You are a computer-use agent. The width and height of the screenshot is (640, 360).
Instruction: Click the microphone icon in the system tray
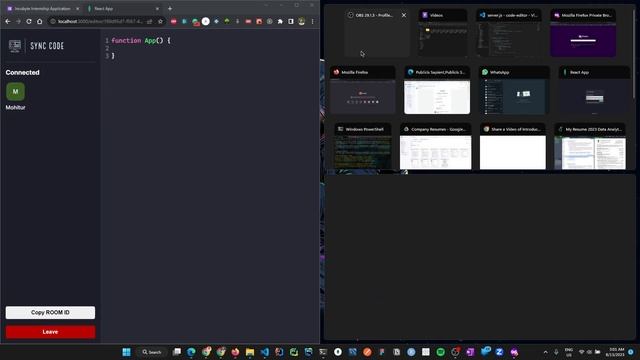(x=556, y=352)
